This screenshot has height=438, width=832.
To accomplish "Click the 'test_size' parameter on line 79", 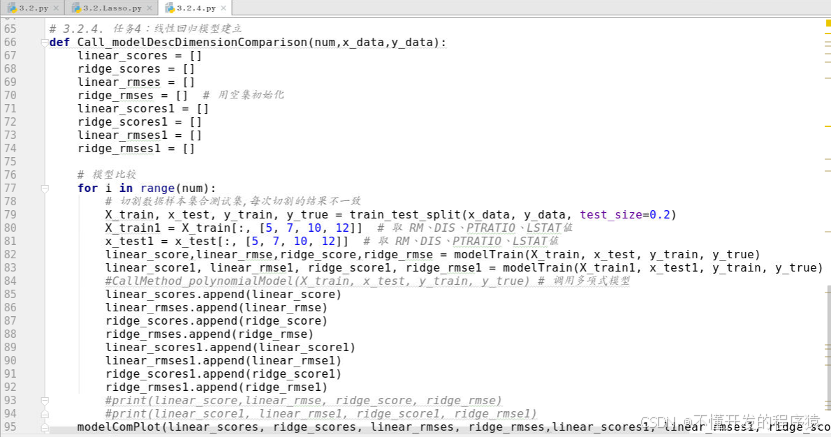I will 611,215.
